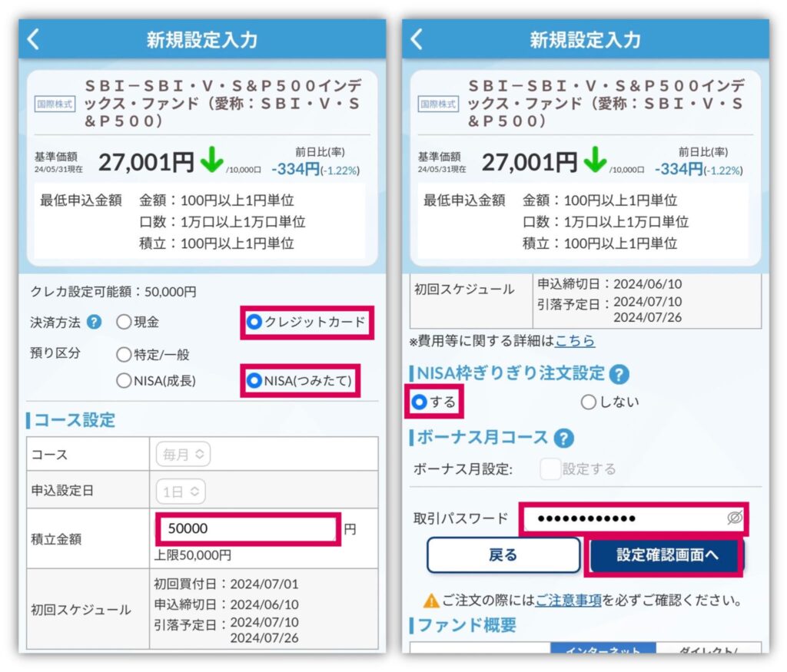Check the ボーナス月設定 設定する checkbox
The width and height of the screenshot is (787, 672).
550,469
